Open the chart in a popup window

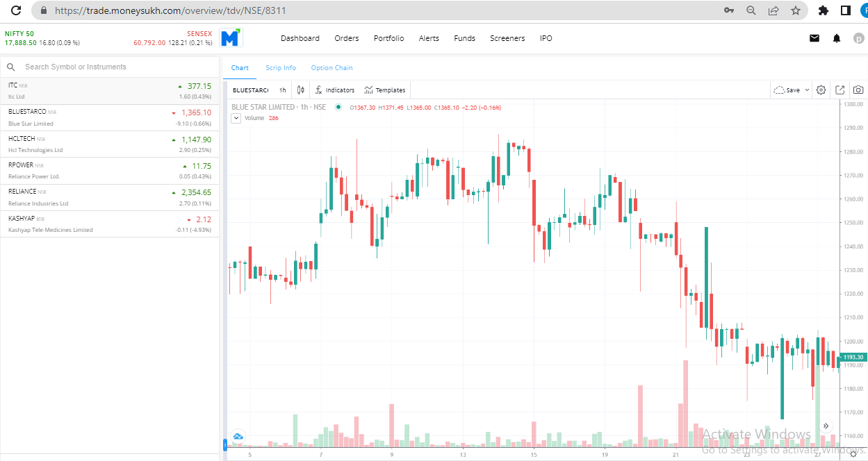point(840,90)
